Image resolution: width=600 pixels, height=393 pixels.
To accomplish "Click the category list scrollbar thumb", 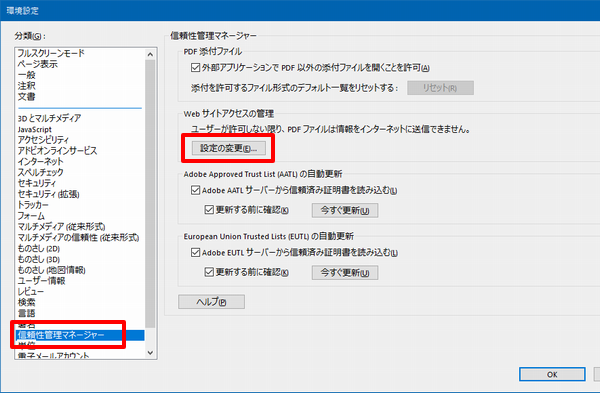I will tap(150, 194).
